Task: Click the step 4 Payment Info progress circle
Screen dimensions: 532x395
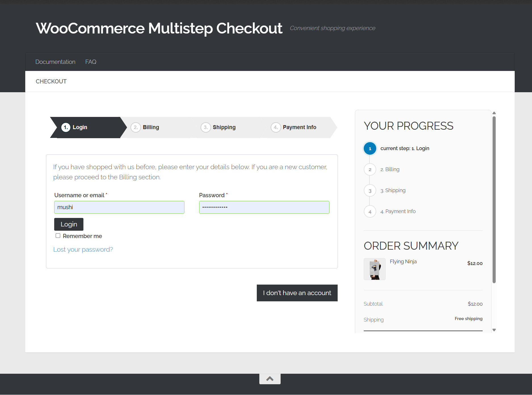Action: (x=370, y=212)
